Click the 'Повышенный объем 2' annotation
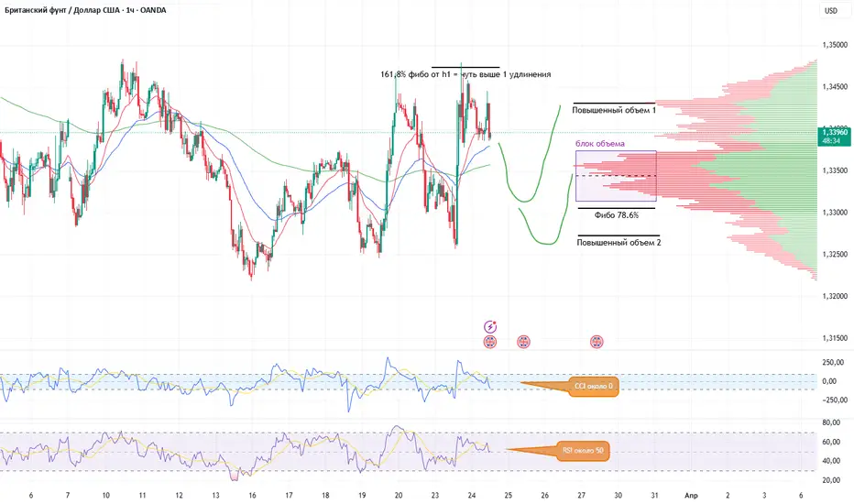The width and height of the screenshot is (854, 504). [619, 243]
